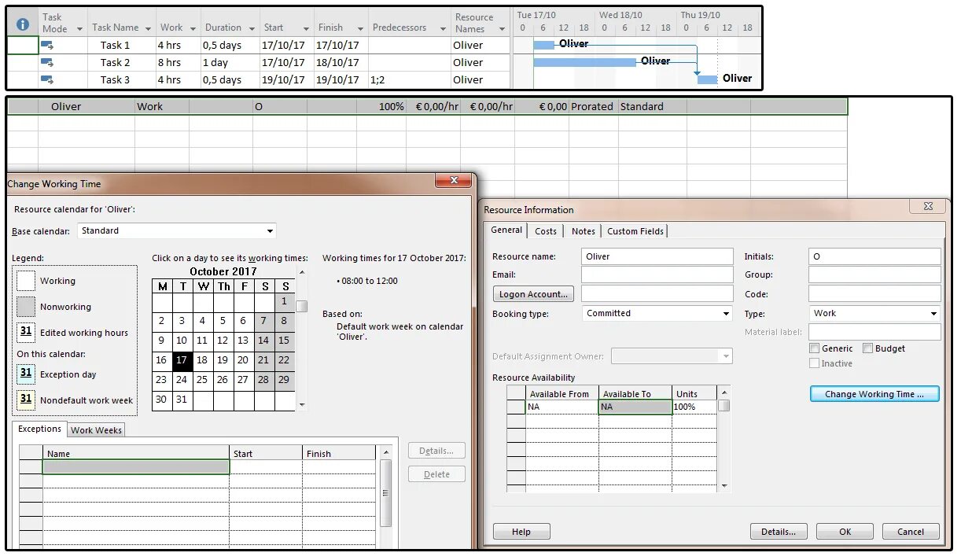Click the Email input field

(x=657, y=274)
